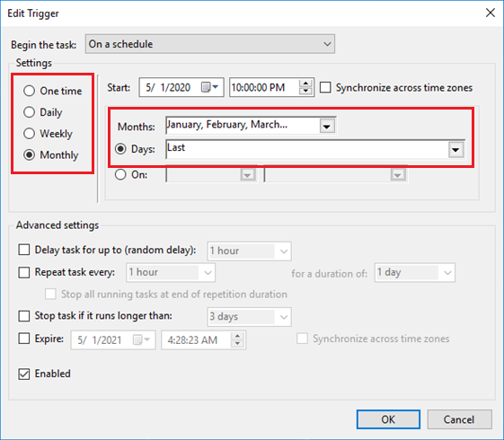Open the Months dropdown list
504x440 pixels.
click(327, 127)
